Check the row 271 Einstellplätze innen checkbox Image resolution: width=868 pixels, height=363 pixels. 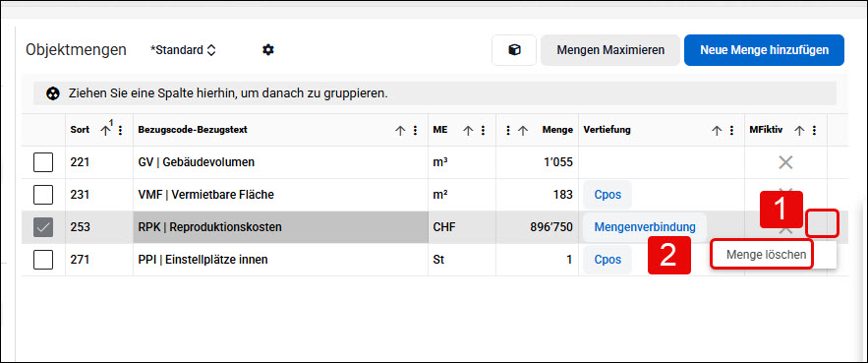[x=43, y=260]
